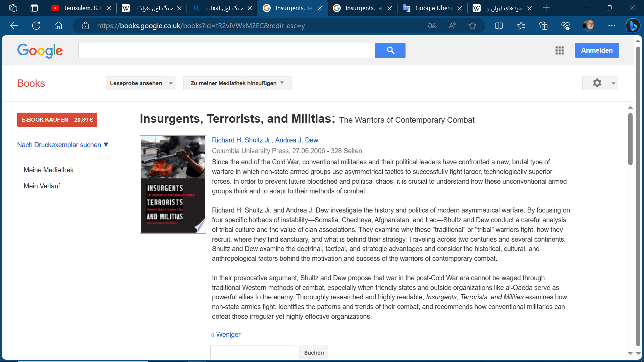The image size is (644, 362).
Task: Open the Bing Copilot sidebar icon
Action: click(x=633, y=26)
